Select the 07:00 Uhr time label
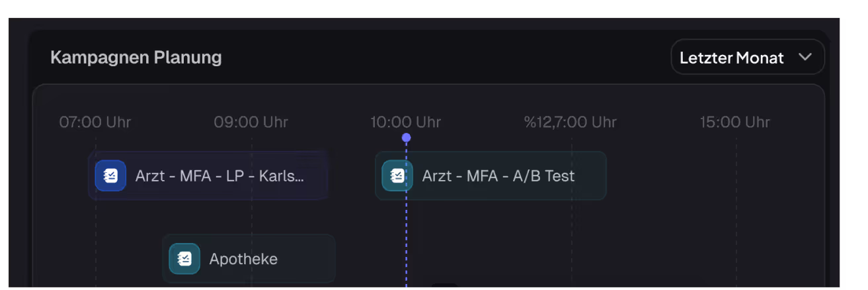 click(95, 122)
